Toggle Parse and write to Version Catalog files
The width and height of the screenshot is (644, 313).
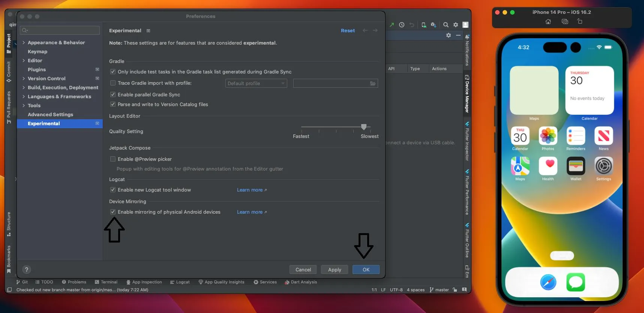click(x=113, y=104)
